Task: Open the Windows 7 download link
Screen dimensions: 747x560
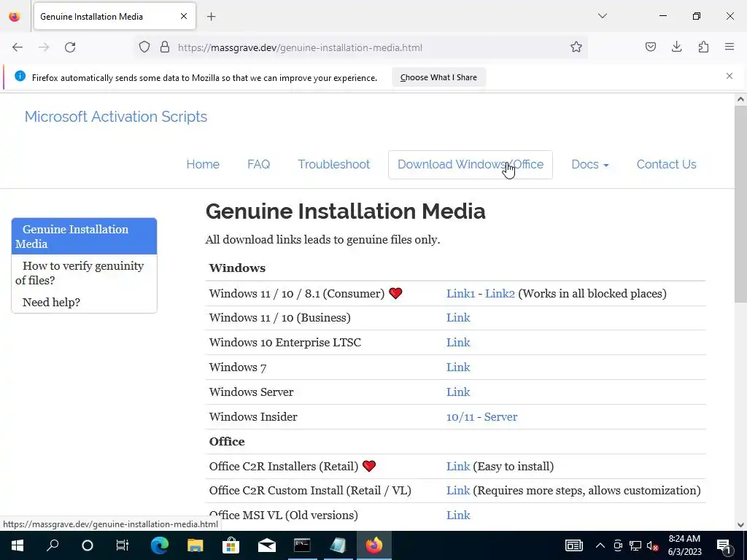Action: pos(458,367)
